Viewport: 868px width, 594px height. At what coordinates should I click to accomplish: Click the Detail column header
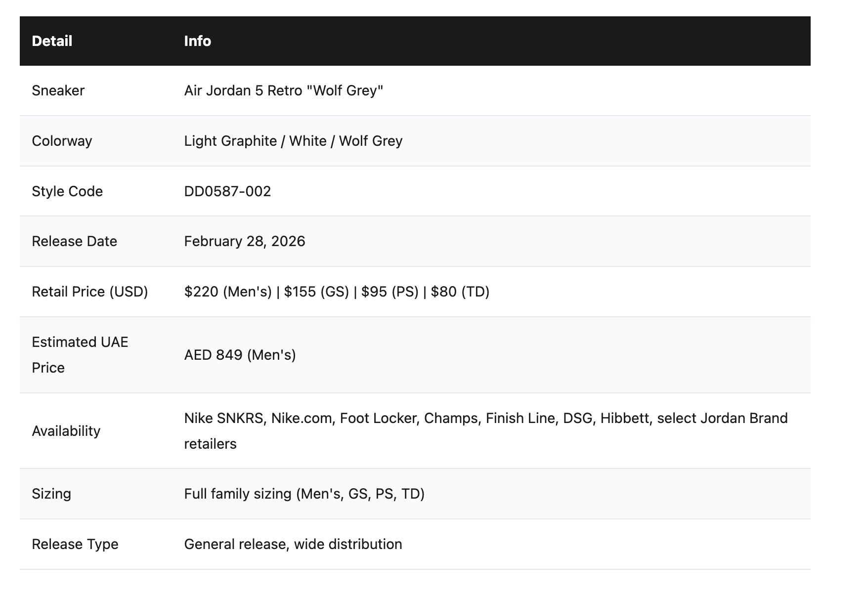pos(52,41)
